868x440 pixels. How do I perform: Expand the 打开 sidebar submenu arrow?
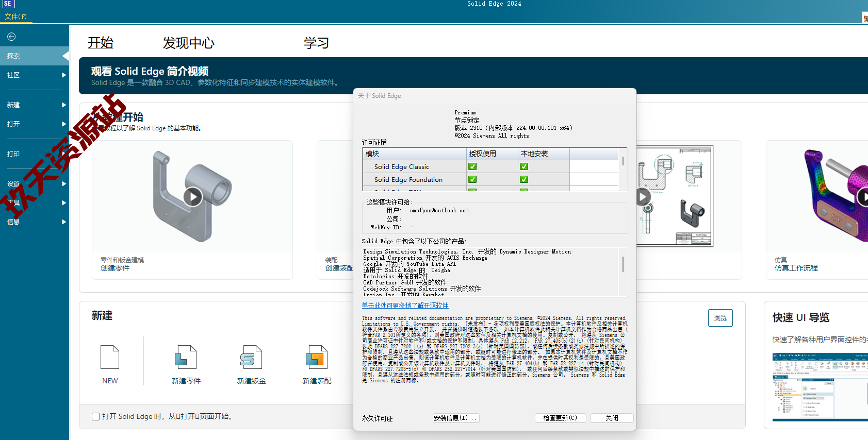pyautogui.click(x=64, y=124)
